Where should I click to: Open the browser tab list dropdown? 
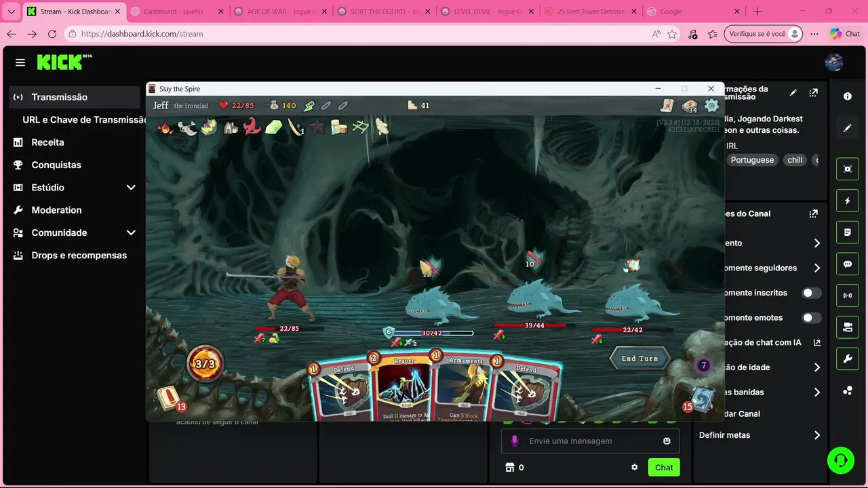[x=12, y=12]
